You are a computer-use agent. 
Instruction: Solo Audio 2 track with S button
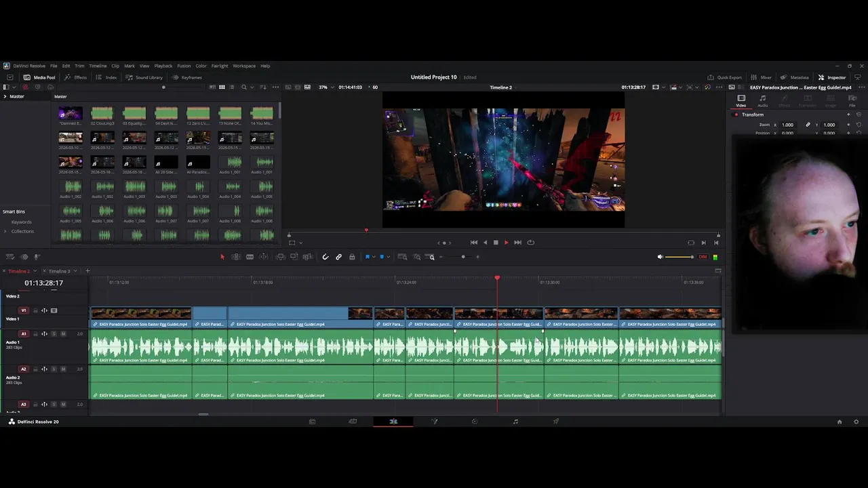point(54,369)
